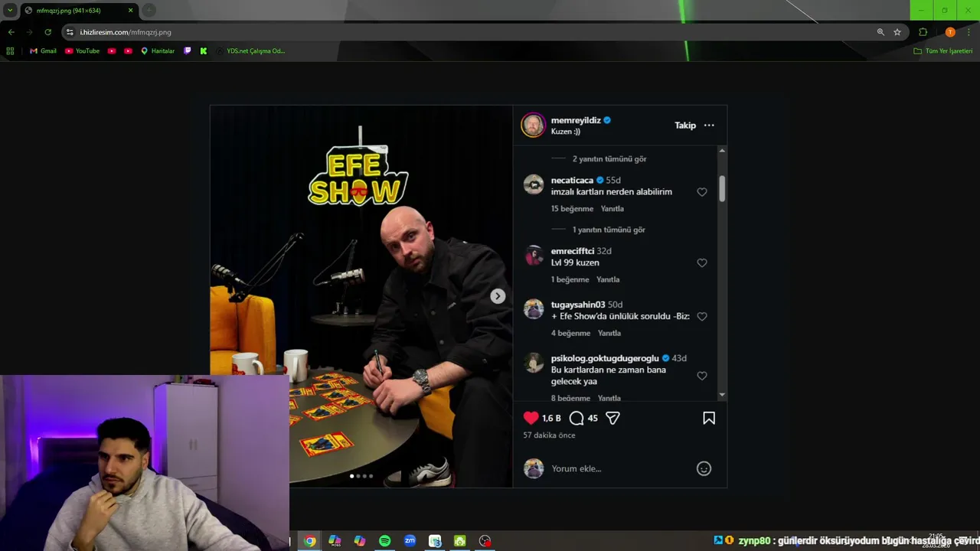The width and height of the screenshot is (980, 551).
Task: Click the share paper-plane icon
Action: pyautogui.click(x=612, y=418)
